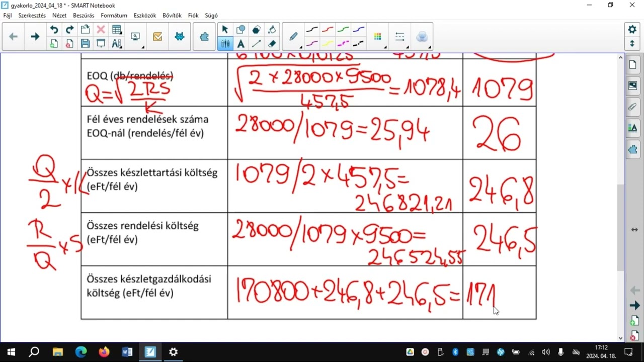Viewport: 644px width, 362px height.
Task: Open a file using the open-file icon
Action: (85, 30)
